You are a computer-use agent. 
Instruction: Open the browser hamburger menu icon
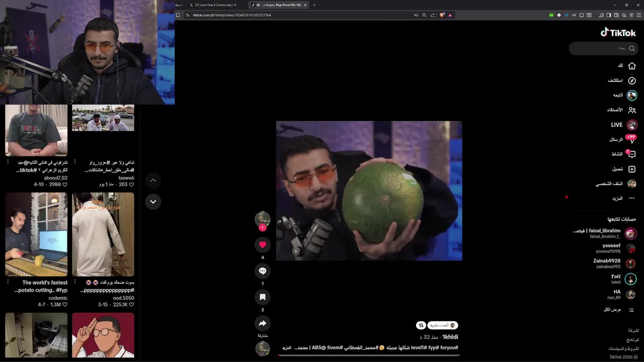click(638, 15)
